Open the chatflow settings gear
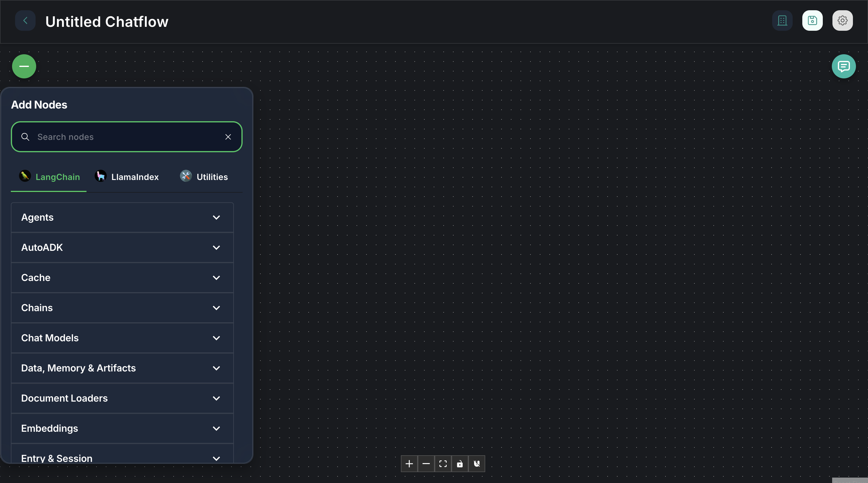This screenshot has width=868, height=483. coord(842,21)
